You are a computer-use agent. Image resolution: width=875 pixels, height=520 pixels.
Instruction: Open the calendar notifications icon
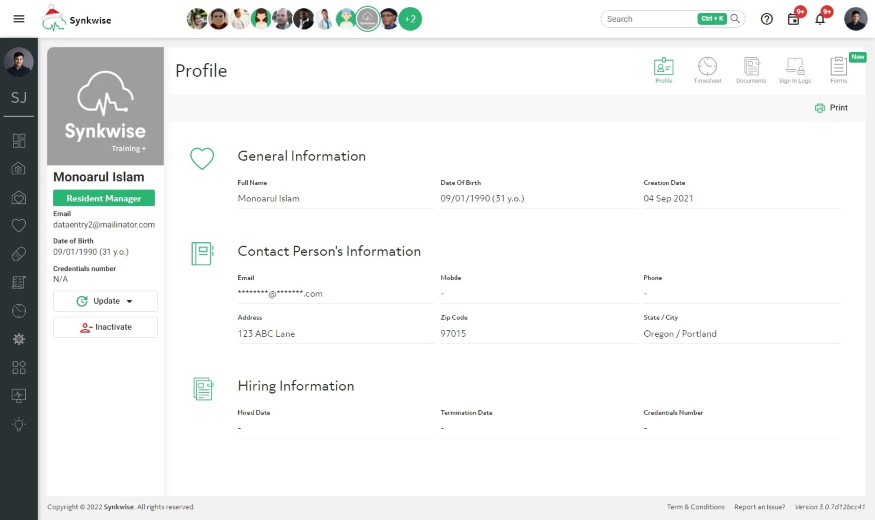[794, 19]
